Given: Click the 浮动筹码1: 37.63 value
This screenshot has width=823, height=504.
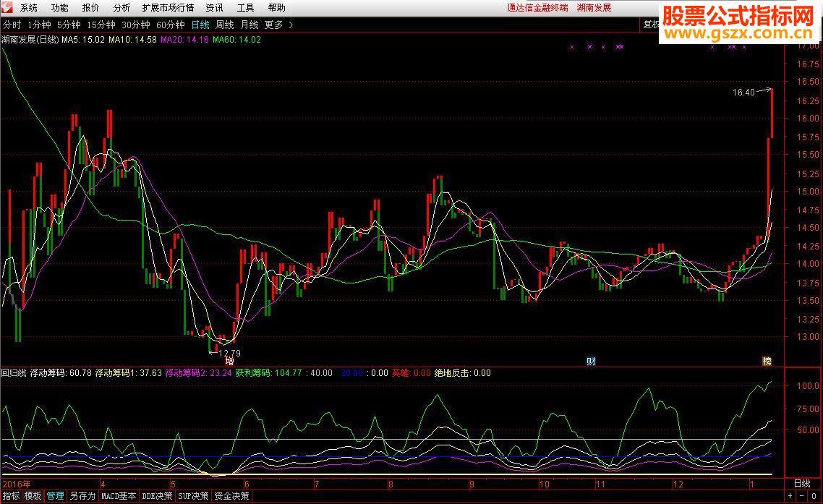Looking at the screenshot, I should tap(128, 372).
